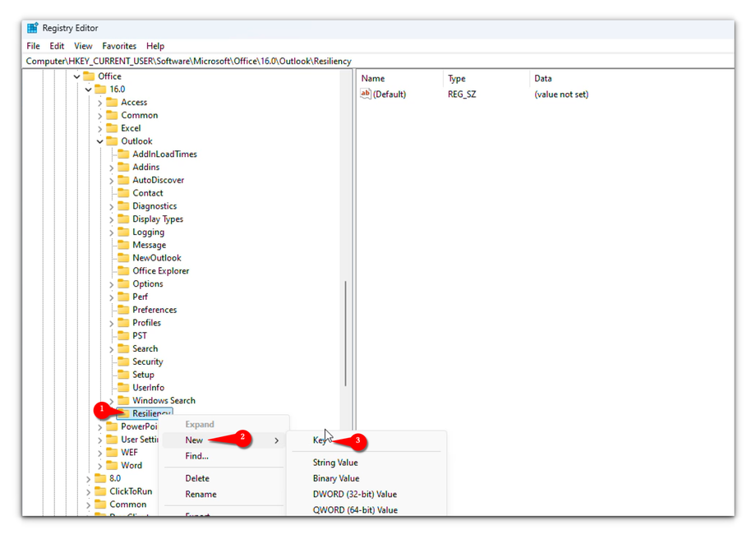Click the Display Types folder icon

coord(123,219)
